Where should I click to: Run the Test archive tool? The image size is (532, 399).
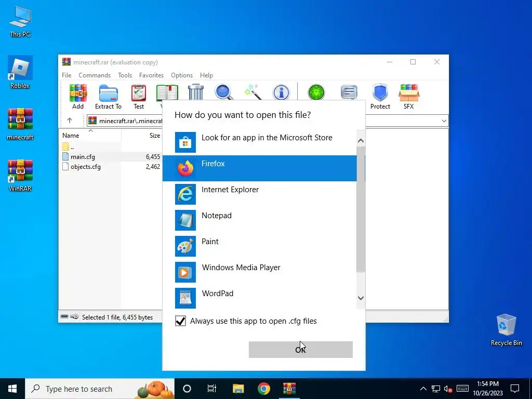pos(139,97)
